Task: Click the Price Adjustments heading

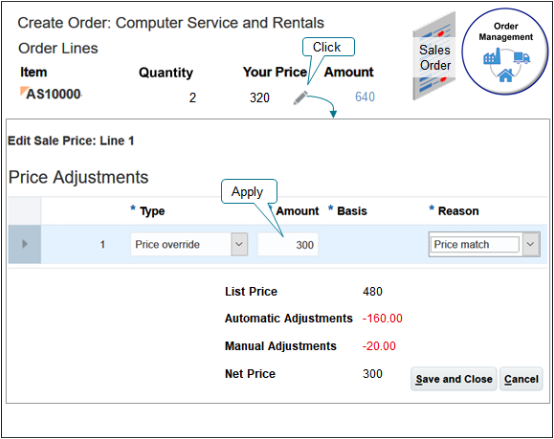Action: click(78, 177)
